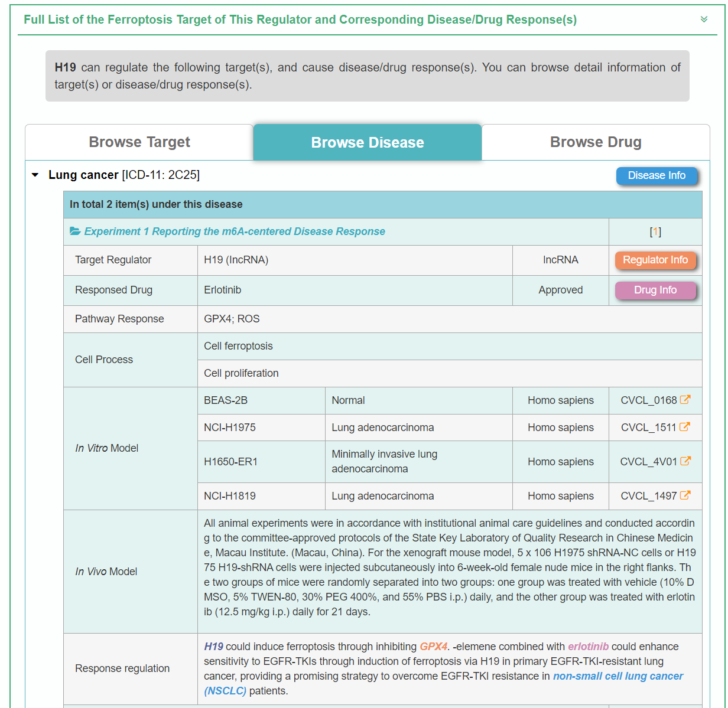Screen dimensions: 728x708
Task: Collapse the Lung cancer disease entry
Action: 35,175
